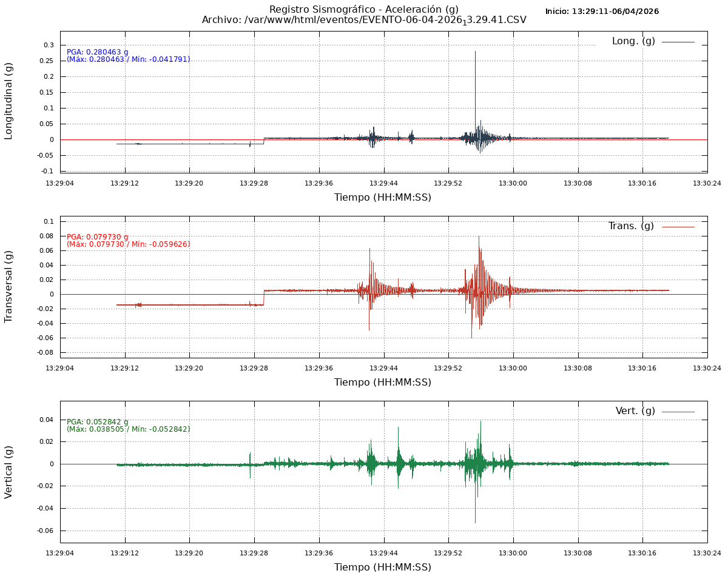Click the Longitudinal (g) y-axis label
728x576 pixels.
click(8, 101)
